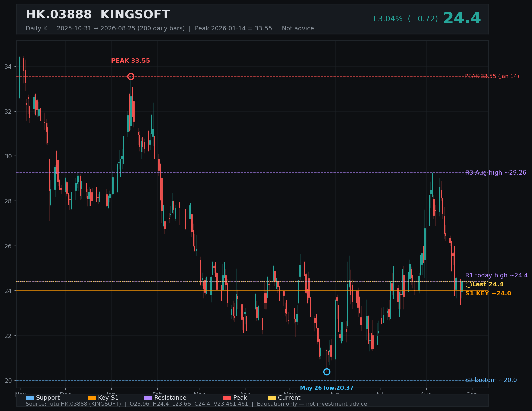
Task: Click the 'Support' legend label
Action: 48,398
